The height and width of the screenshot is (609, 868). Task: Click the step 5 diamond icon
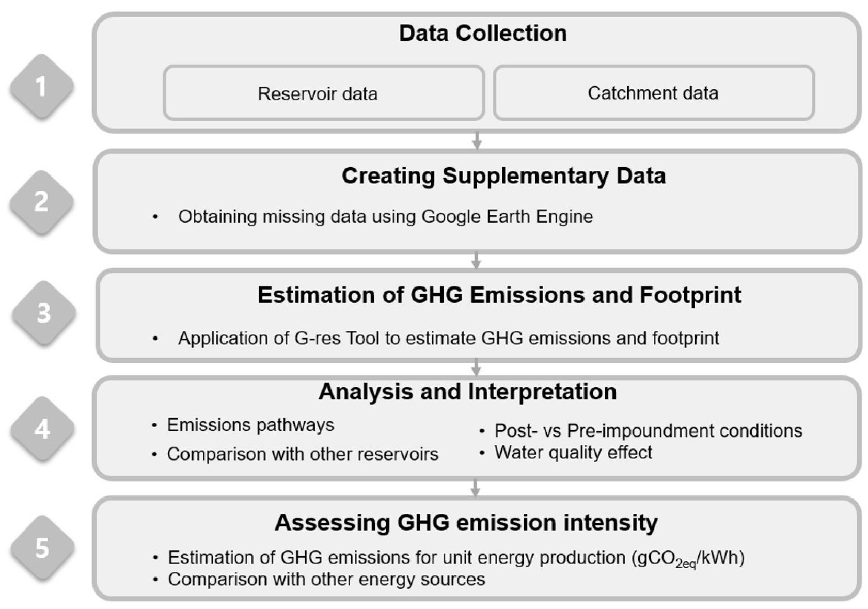(x=42, y=548)
